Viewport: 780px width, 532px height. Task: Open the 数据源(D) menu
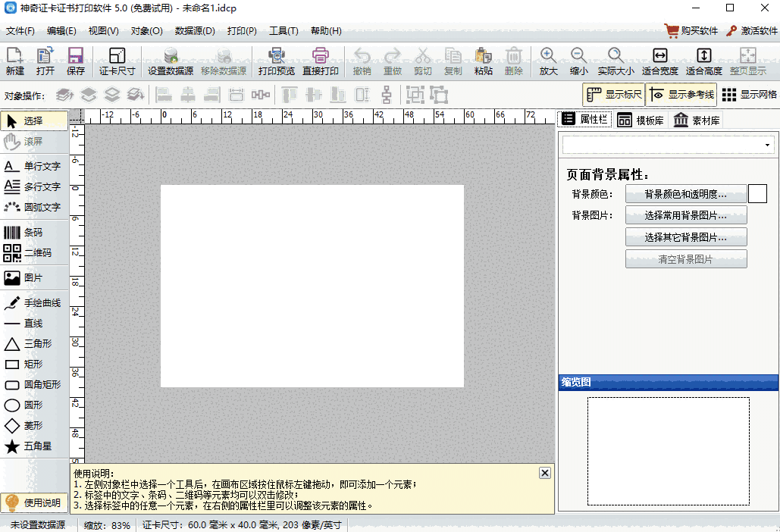point(195,31)
